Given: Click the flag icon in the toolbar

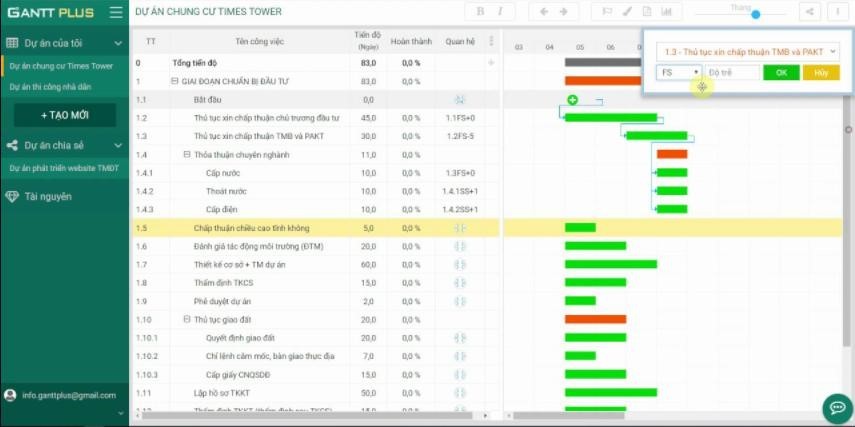Looking at the screenshot, I should click(x=607, y=11).
